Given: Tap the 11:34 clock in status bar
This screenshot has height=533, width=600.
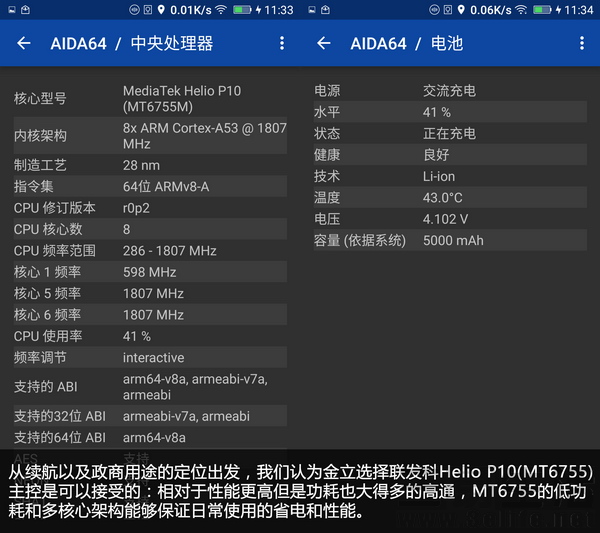Looking at the screenshot, I should [579, 10].
